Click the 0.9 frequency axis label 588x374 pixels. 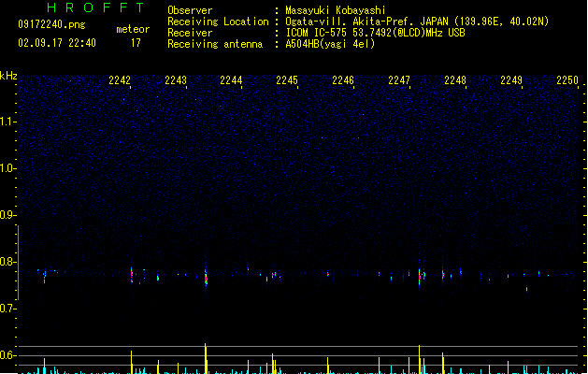tap(7, 215)
